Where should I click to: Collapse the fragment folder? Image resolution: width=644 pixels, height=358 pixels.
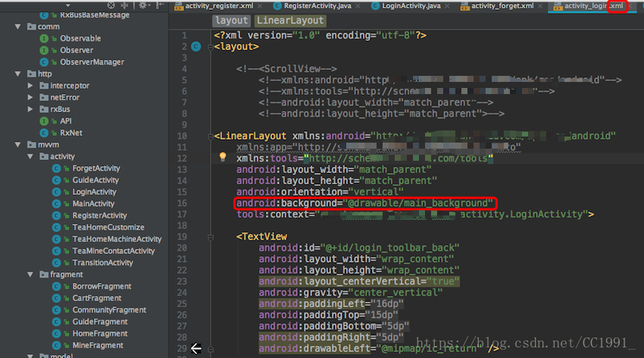(30, 275)
